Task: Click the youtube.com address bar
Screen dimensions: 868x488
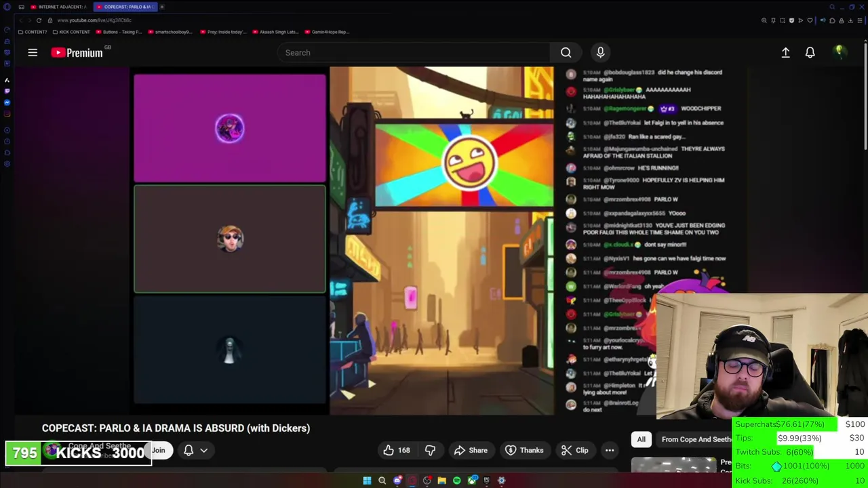Action: click(94, 20)
